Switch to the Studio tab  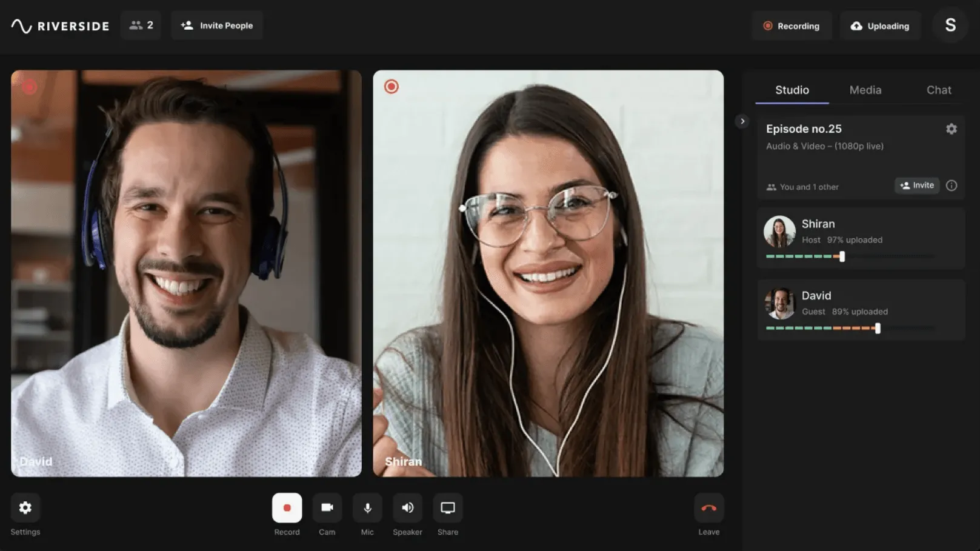click(792, 90)
